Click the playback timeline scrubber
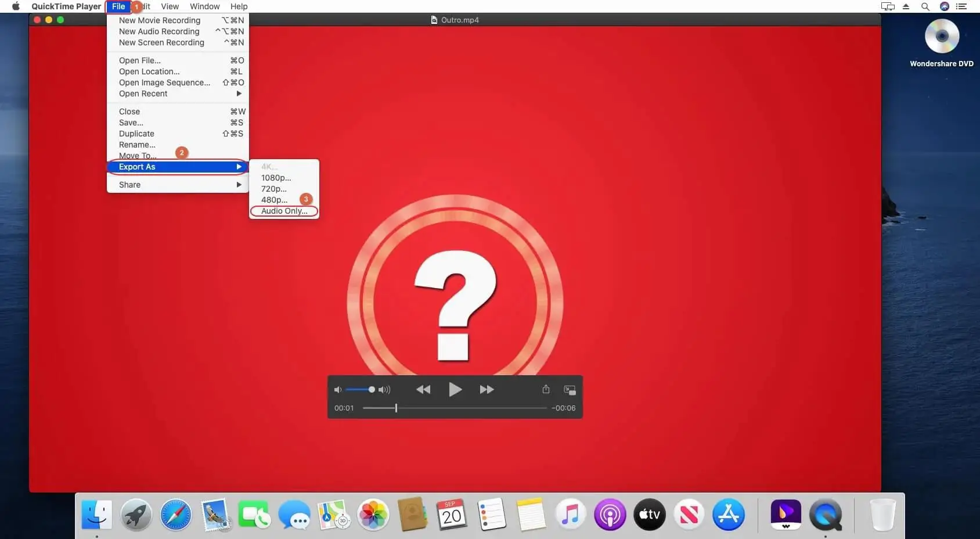Image resolution: width=980 pixels, height=539 pixels. tap(396, 408)
